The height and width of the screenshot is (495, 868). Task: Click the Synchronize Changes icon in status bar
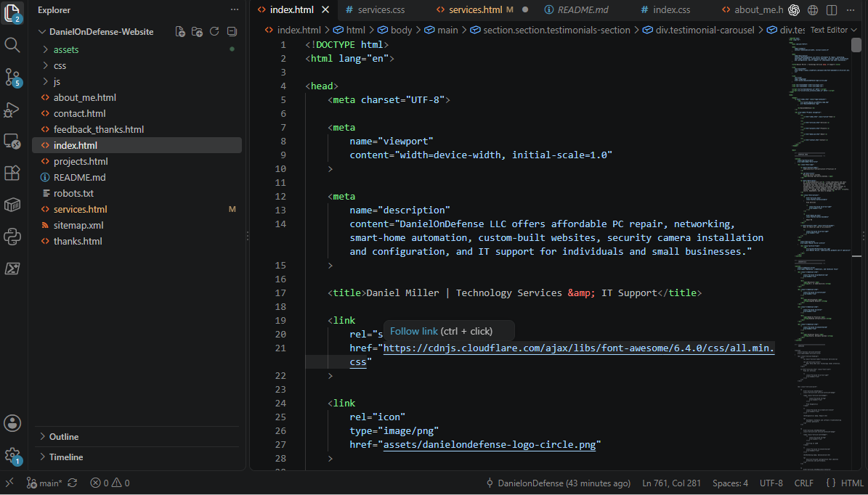[73, 483]
